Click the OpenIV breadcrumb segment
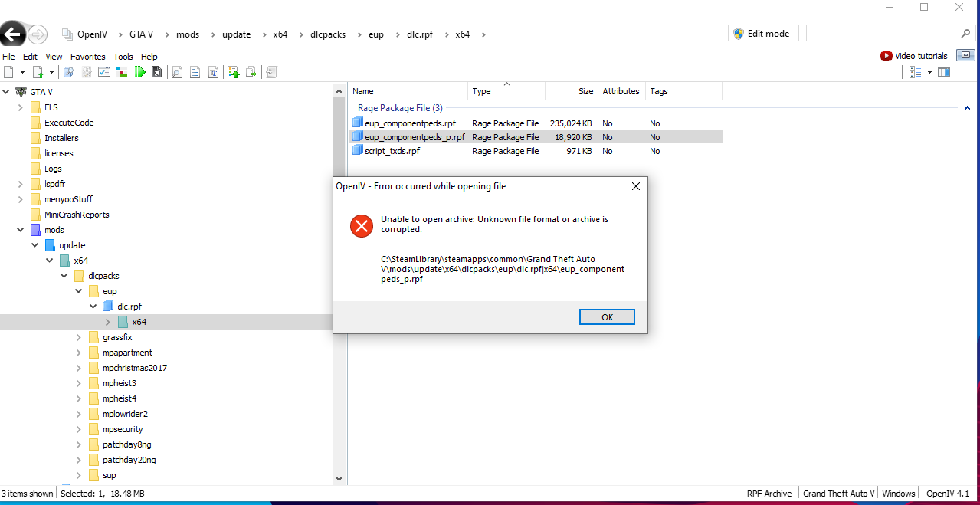 coord(93,34)
